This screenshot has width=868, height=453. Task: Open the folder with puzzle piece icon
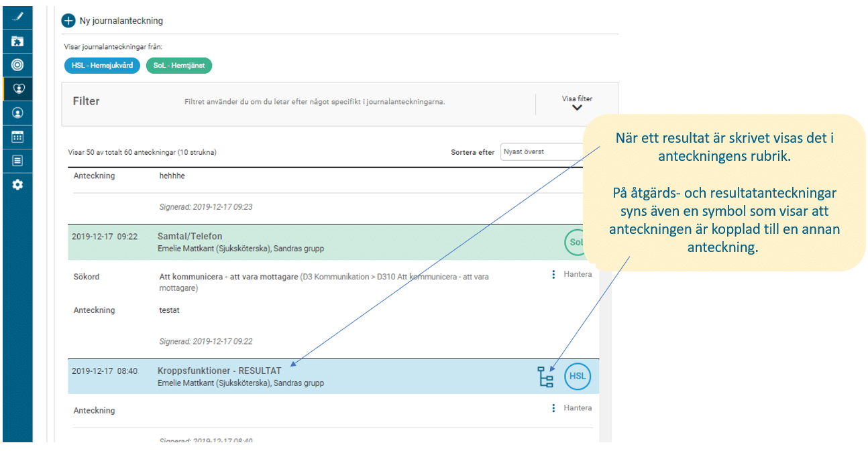coord(17,42)
